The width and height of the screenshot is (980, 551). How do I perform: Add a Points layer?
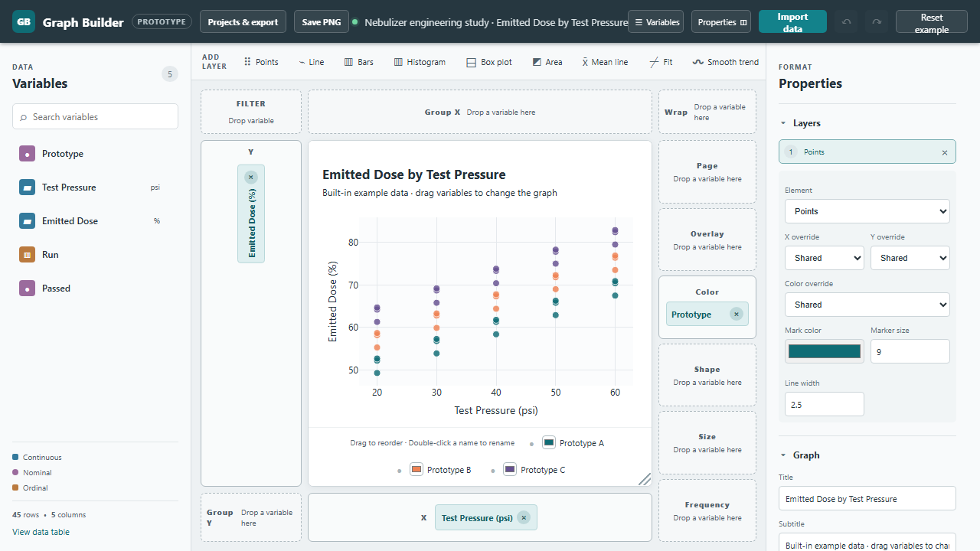261,62
